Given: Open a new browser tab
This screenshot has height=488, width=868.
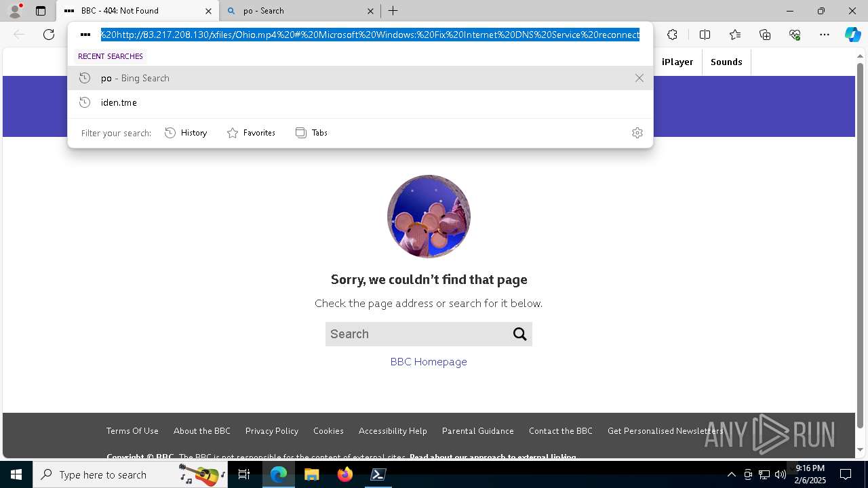Looking at the screenshot, I should (393, 11).
